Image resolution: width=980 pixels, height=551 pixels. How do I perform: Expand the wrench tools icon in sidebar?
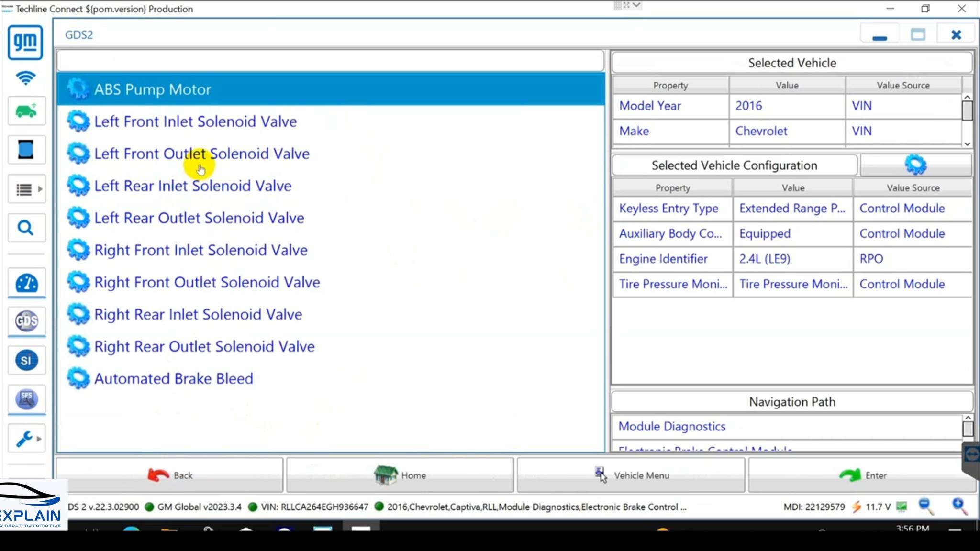26,438
